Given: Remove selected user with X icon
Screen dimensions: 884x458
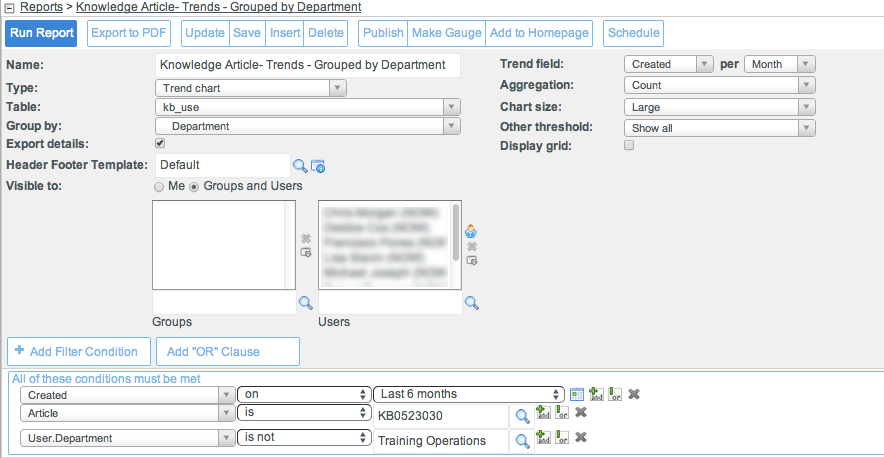Looking at the screenshot, I should 472,246.
